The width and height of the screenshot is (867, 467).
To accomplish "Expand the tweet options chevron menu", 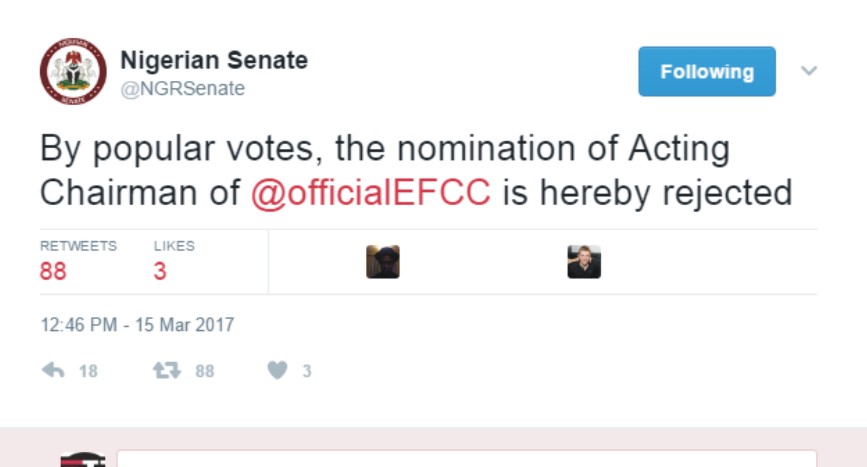I will pos(809,71).
